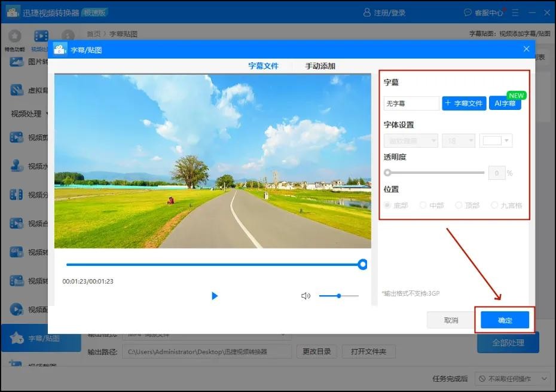Mute the preview with the speaker icon
556x392 pixels.
tap(306, 296)
